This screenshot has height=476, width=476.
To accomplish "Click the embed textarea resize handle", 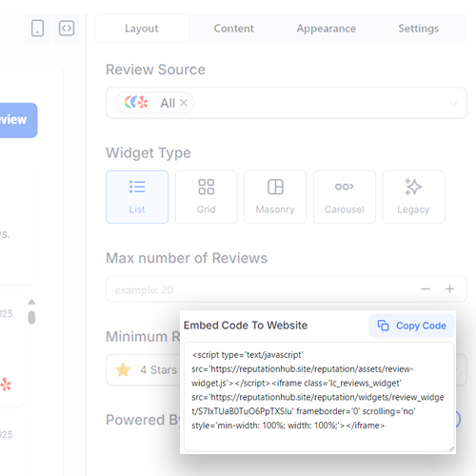I will pyautogui.click(x=451, y=448).
